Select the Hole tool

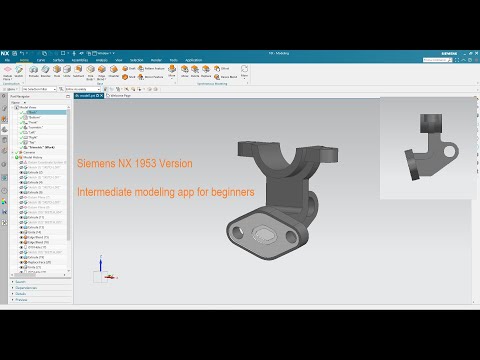click(x=57, y=71)
